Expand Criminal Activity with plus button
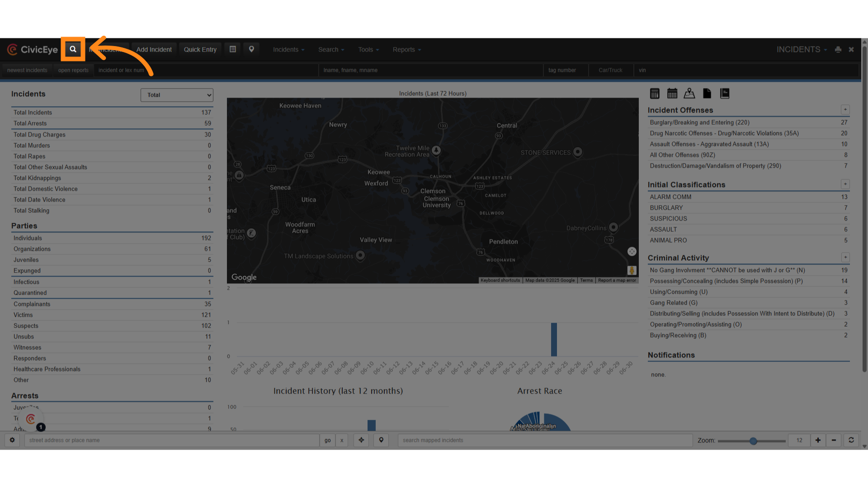This screenshot has width=868, height=488. pos(845,258)
